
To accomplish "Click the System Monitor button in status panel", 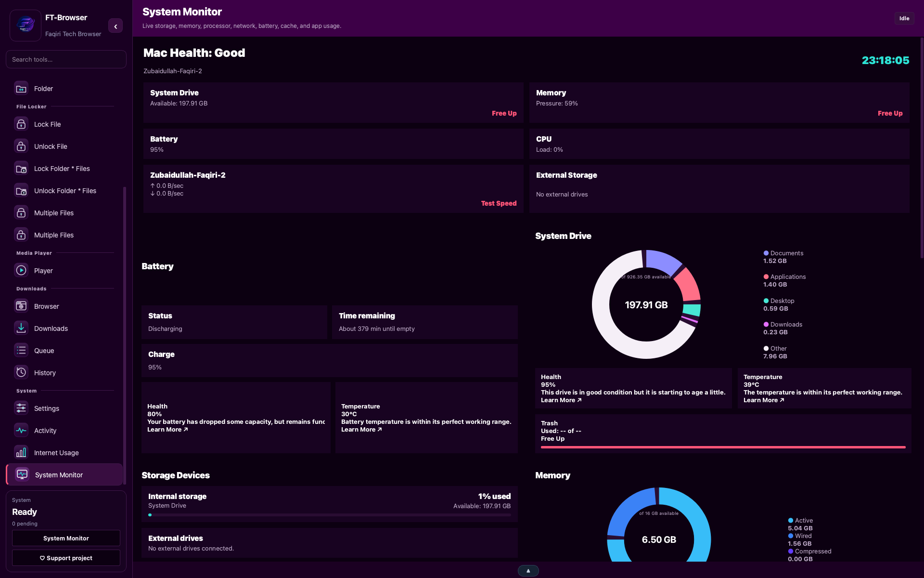I will pos(66,538).
